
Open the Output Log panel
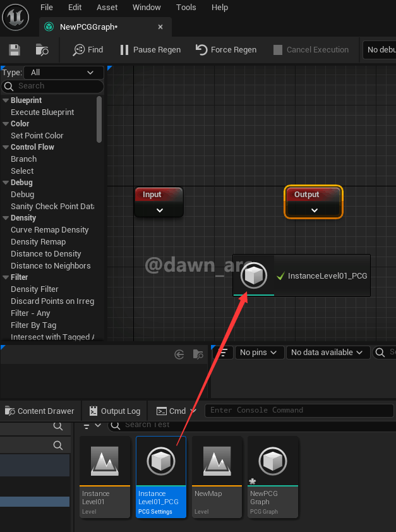(114, 411)
